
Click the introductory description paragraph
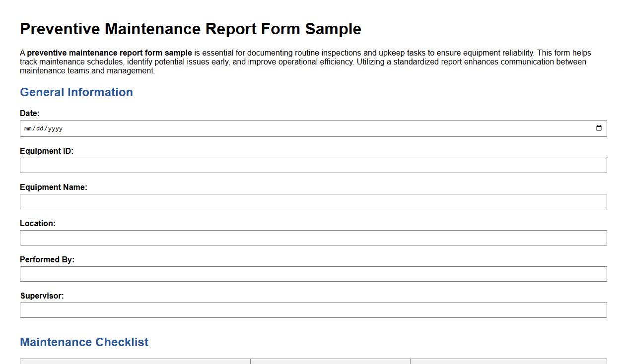point(305,61)
